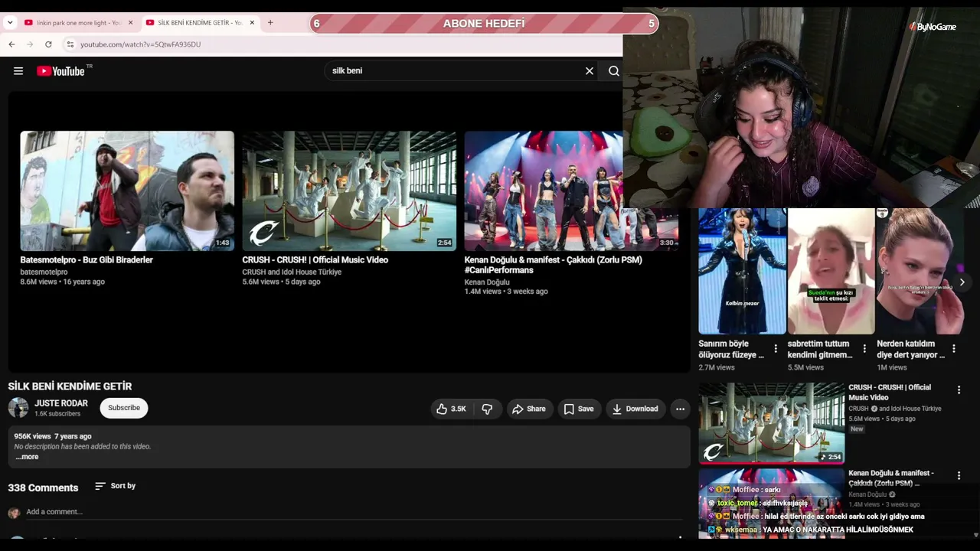Open the 'Nerden katıldım diye dert yanıyor' Short
Screen dimensions: 980x551
pos(920,271)
